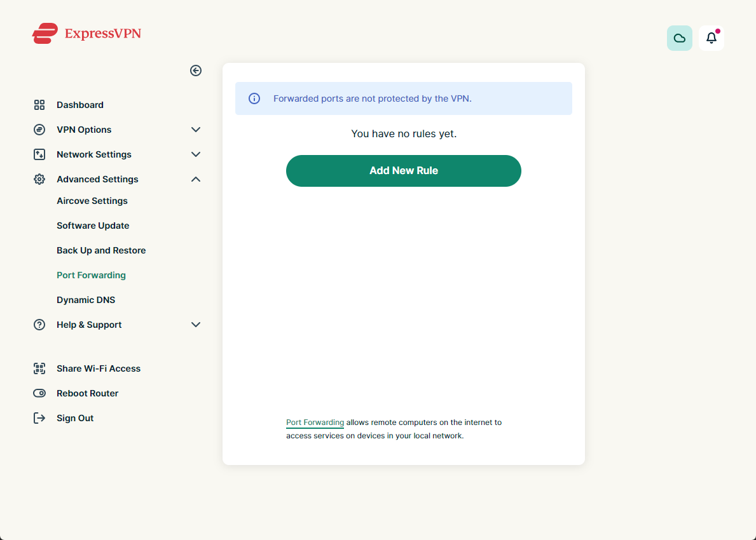Viewport: 756px width, 540px height.
Task: Click the ExpressVPN logo
Action: click(x=86, y=33)
